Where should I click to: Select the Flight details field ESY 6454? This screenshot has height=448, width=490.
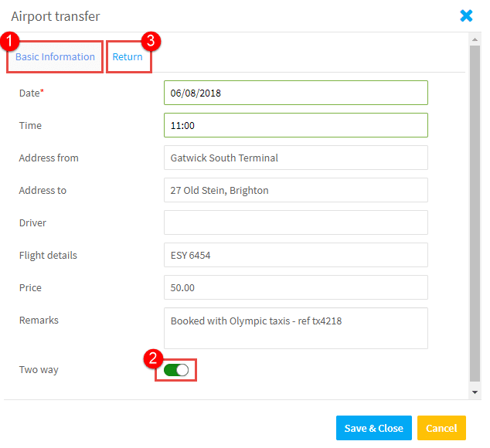click(296, 255)
